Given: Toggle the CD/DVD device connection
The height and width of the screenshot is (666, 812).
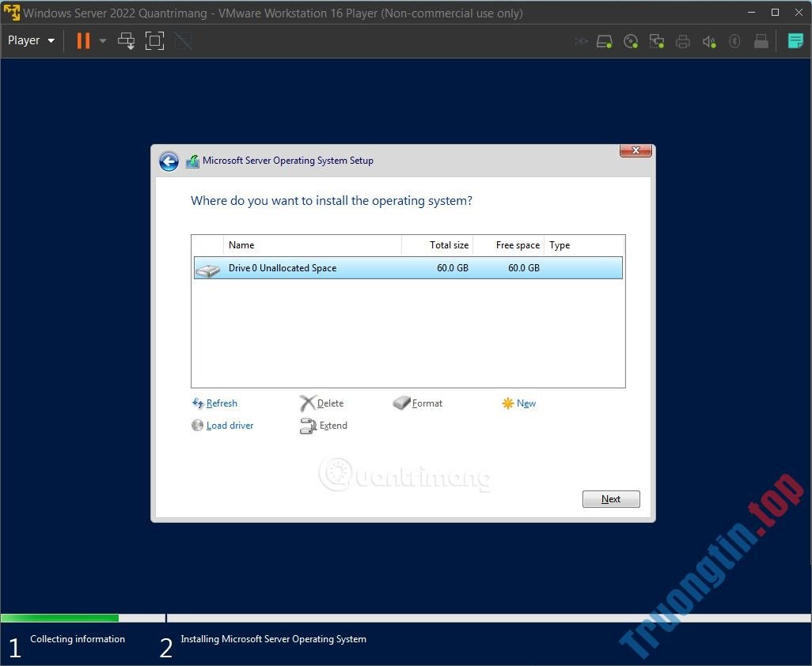Looking at the screenshot, I should (631, 40).
